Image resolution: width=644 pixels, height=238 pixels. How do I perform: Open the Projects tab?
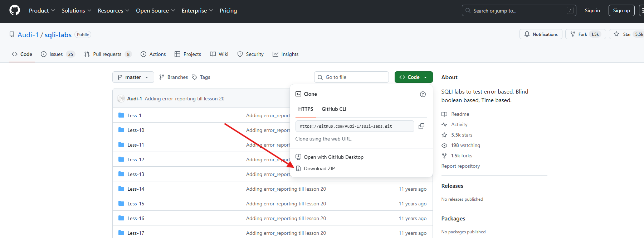click(x=188, y=54)
